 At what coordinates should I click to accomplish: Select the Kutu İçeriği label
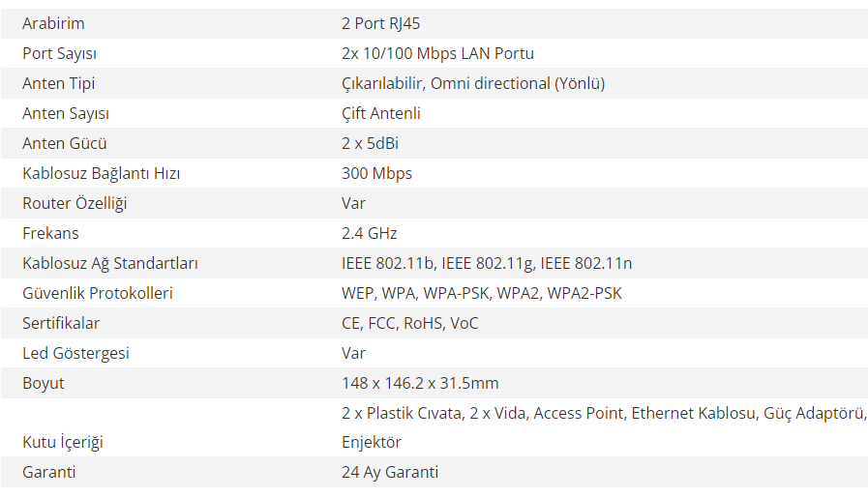click(x=63, y=442)
